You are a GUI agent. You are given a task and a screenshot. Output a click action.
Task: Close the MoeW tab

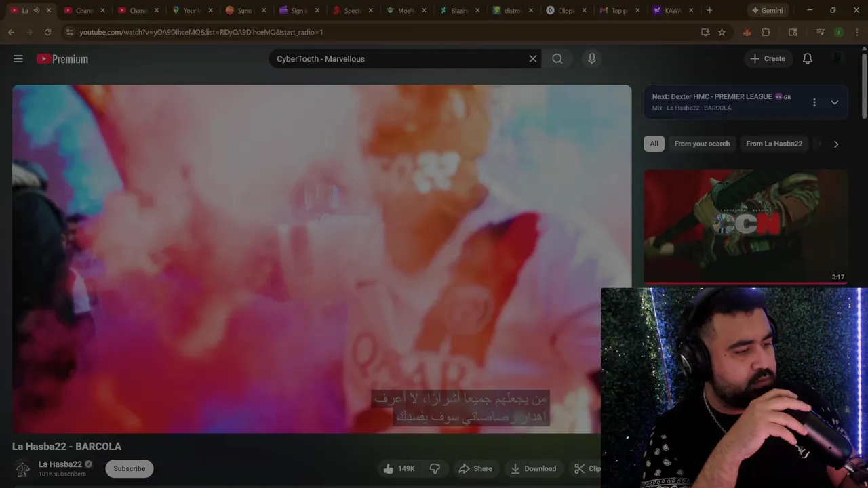pyautogui.click(x=423, y=10)
